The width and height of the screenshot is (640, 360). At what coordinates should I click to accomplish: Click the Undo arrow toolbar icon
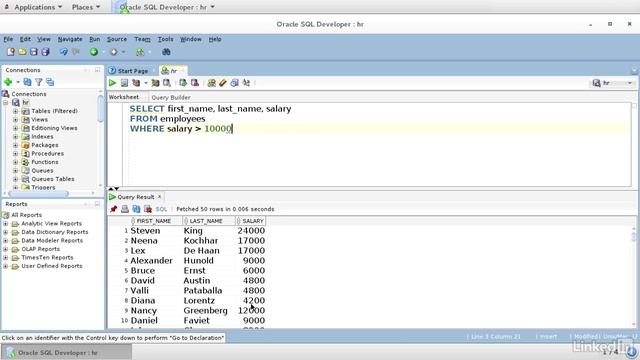pos(64,52)
